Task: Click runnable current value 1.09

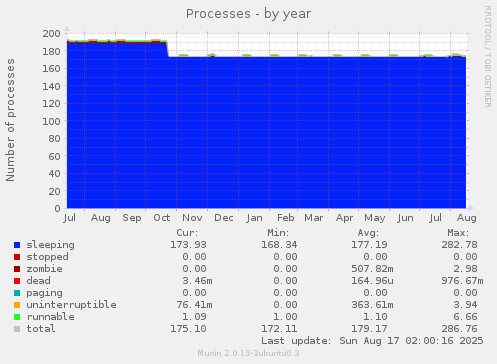Action: pyautogui.click(x=194, y=317)
